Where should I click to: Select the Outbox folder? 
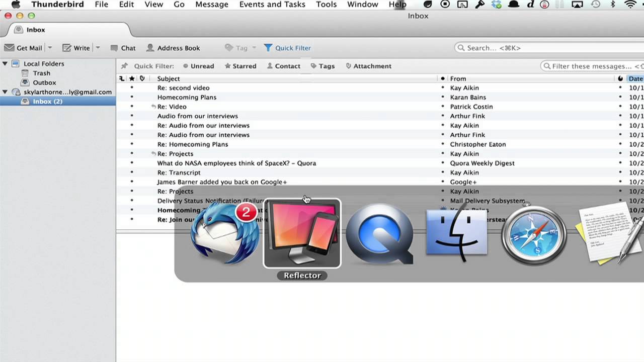[44, 82]
